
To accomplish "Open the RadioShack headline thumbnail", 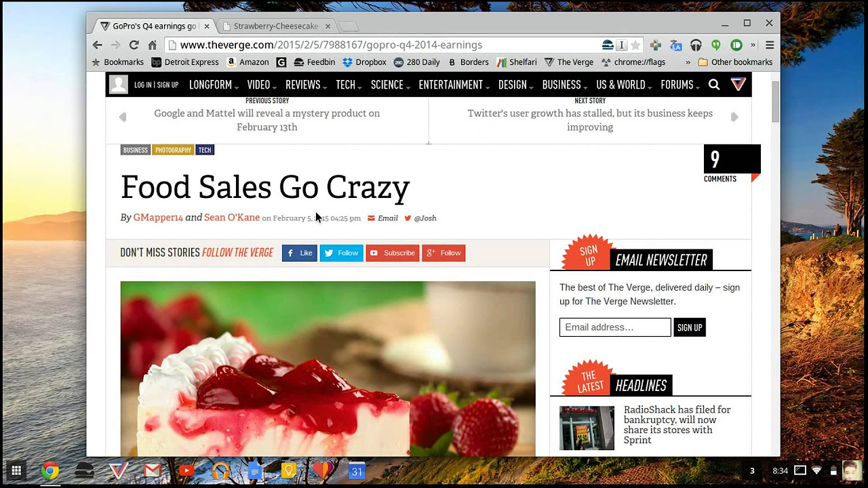I will click(587, 428).
